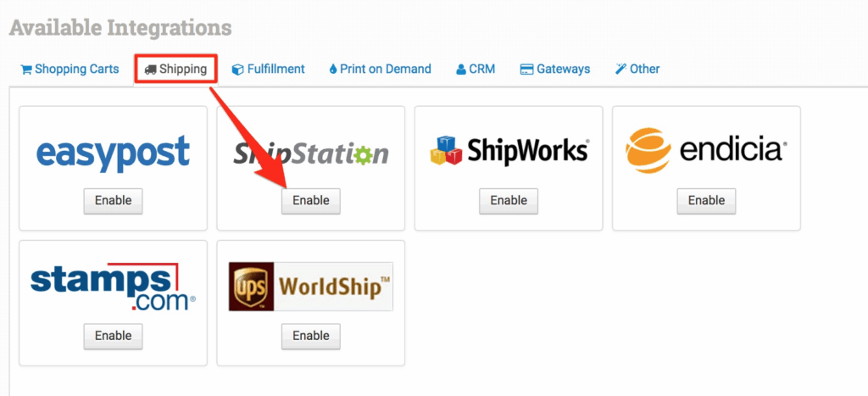Enable the ShipStation integration
The image size is (868, 396).
(x=310, y=201)
